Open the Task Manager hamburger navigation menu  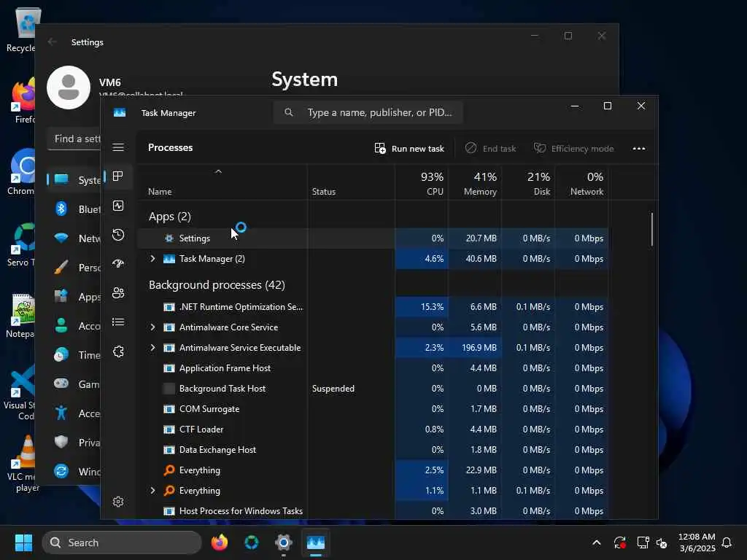[118, 147]
